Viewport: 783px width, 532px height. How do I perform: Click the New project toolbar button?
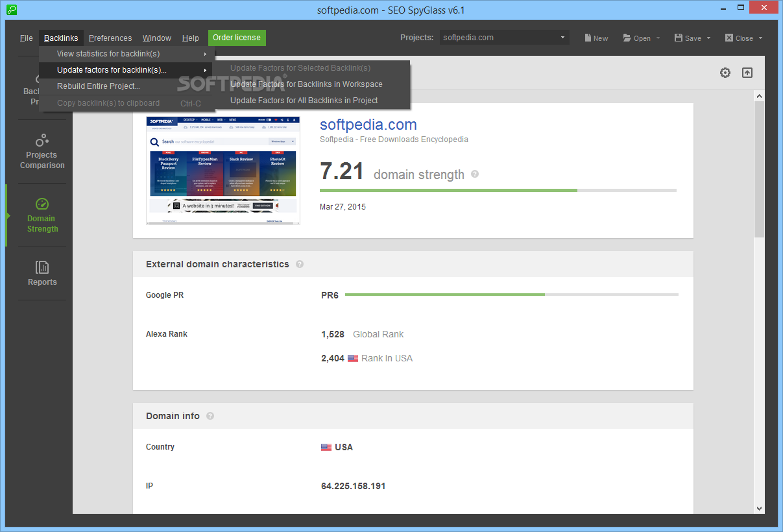pyautogui.click(x=596, y=38)
